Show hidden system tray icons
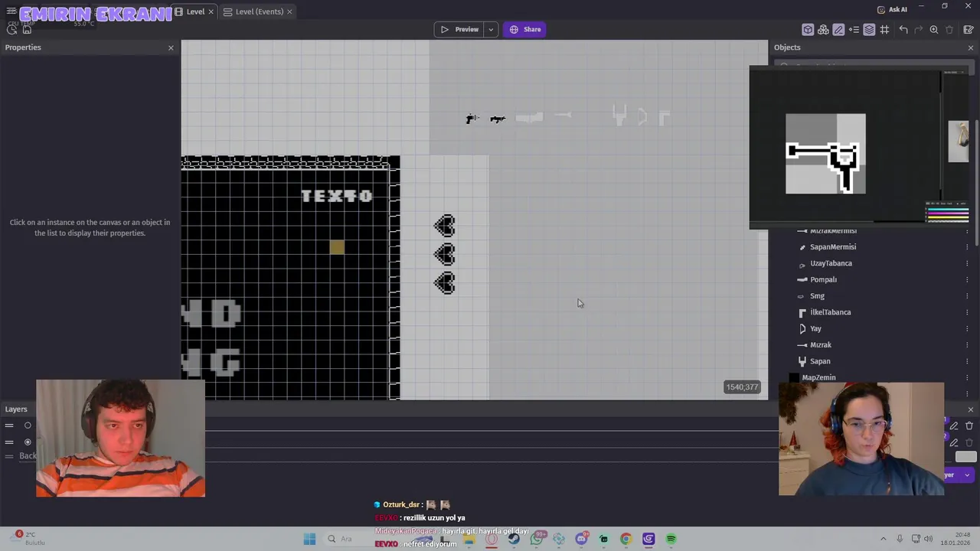 [x=883, y=539]
